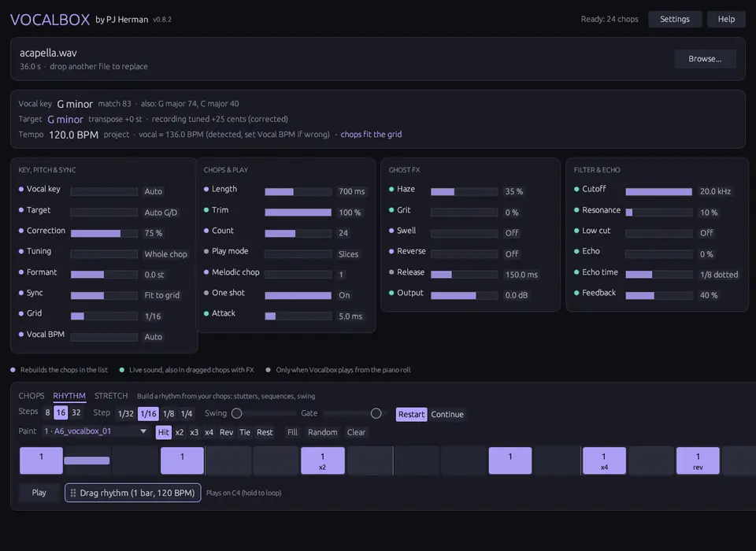756x551 pixels.
Task: Adjust the Output slider
Action: coord(465,295)
